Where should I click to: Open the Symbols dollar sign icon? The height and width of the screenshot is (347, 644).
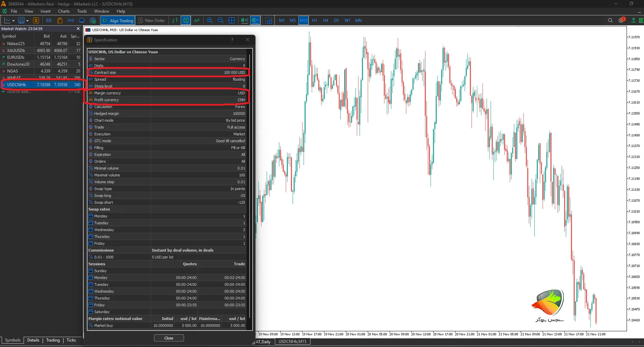(36, 21)
